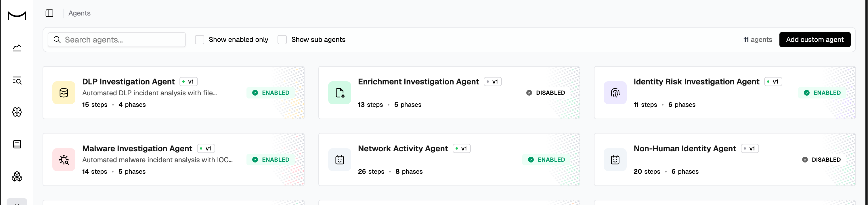868x205 pixels.
Task: Click '4 phases' on DLP Investigation Agent
Action: pos(132,105)
